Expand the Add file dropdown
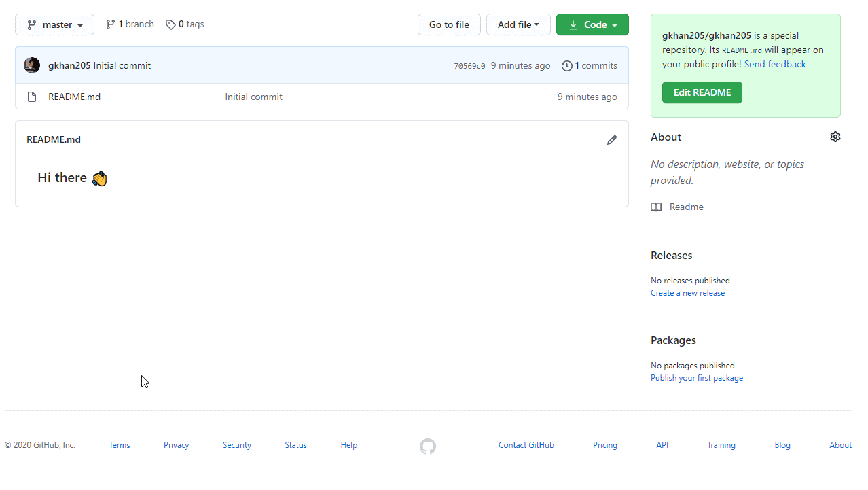Image resolution: width=868 pixels, height=490 pixels. pos(518,24)
